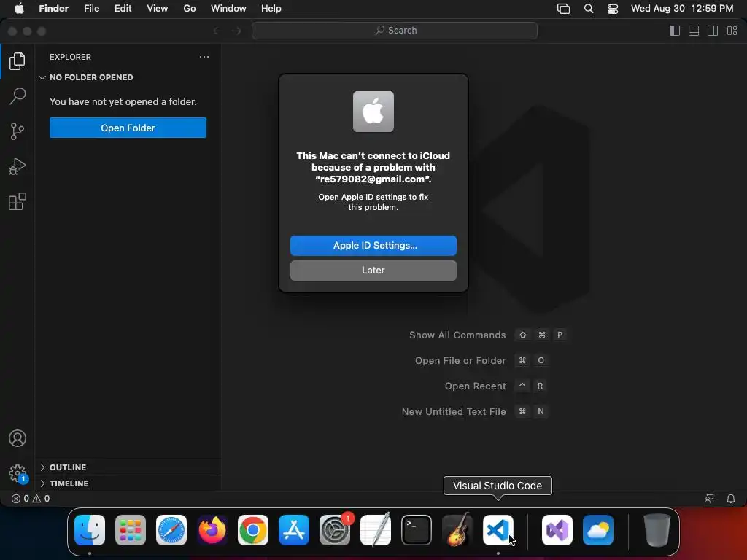The width and height of the screenshot is (747, 560).
Task: Open the Help menu
Action: [x=271, y=9]
